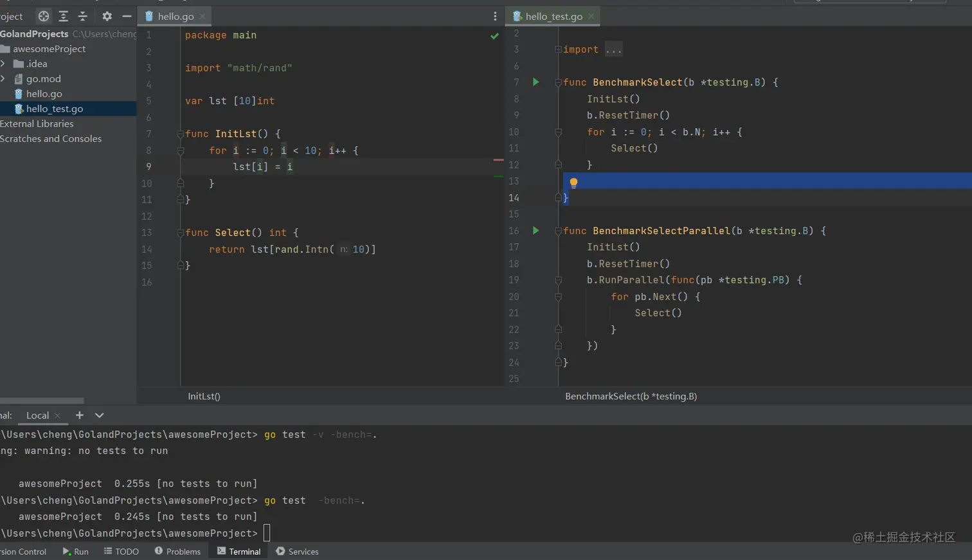Viewport: 972px width, 560px height.
Task: Click line number 14 in hello_test.go gutter
Action: tap(514, 198)
